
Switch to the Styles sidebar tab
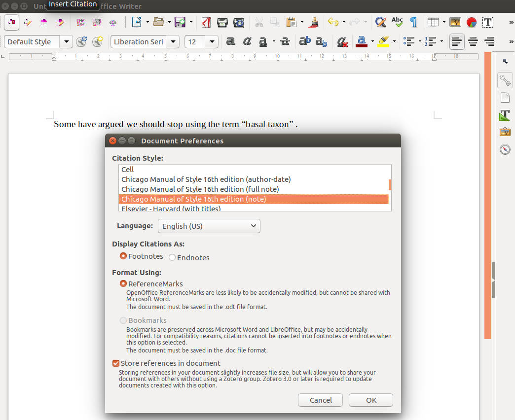coord(505,115)
